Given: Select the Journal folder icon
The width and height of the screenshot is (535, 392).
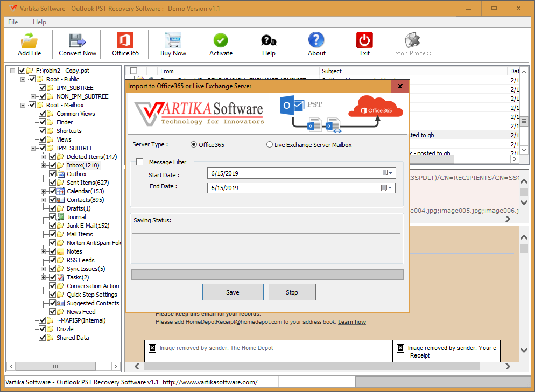Looking at the screenshot, I should 60,217.
